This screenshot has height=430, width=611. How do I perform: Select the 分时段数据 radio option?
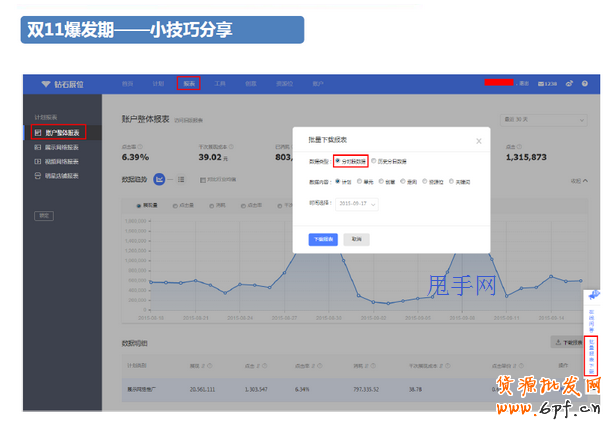tap(337, 160)
